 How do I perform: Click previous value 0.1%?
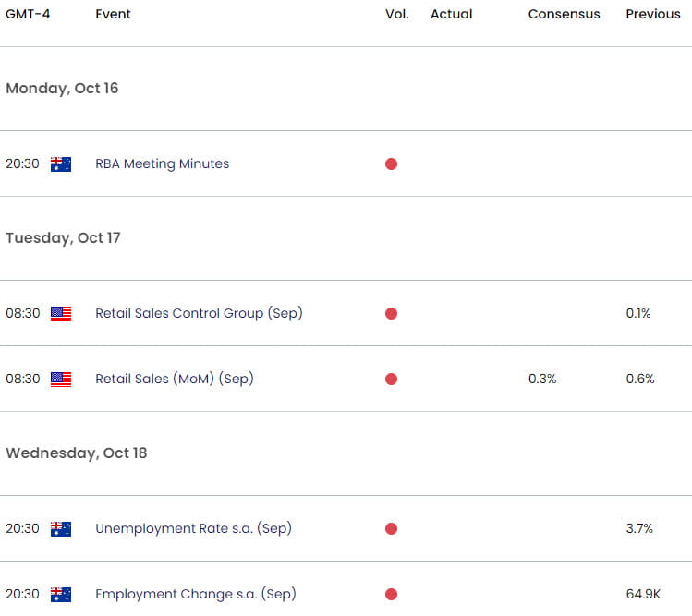tap(638, 313)
